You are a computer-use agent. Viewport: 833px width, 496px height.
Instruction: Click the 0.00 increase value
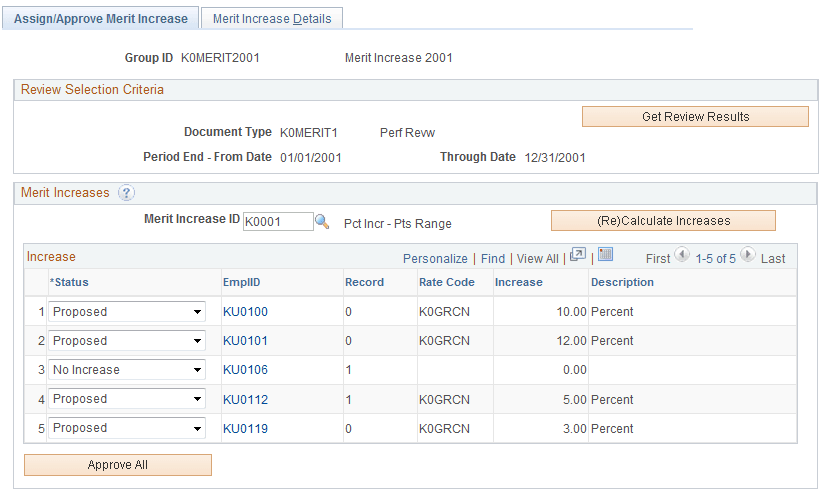coord(575,370)
